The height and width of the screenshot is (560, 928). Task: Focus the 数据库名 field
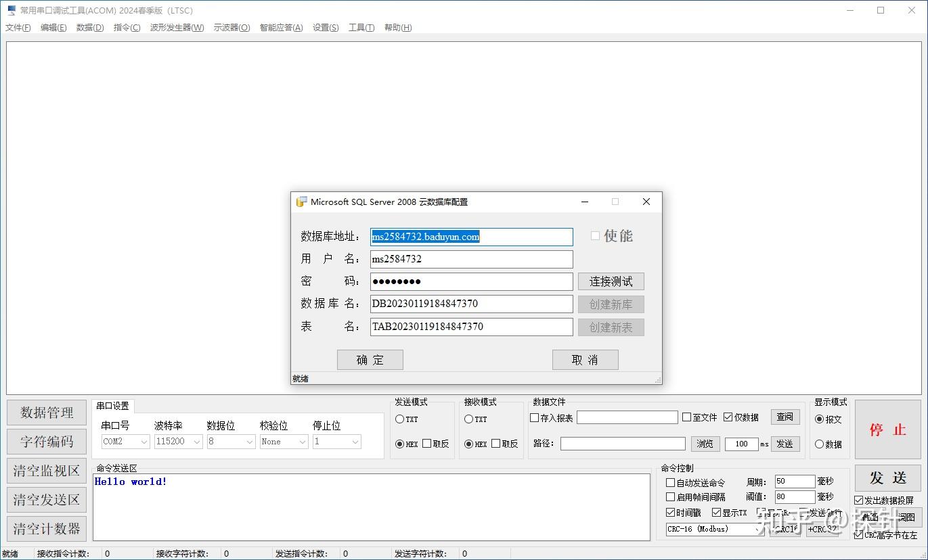pos(472,304)
